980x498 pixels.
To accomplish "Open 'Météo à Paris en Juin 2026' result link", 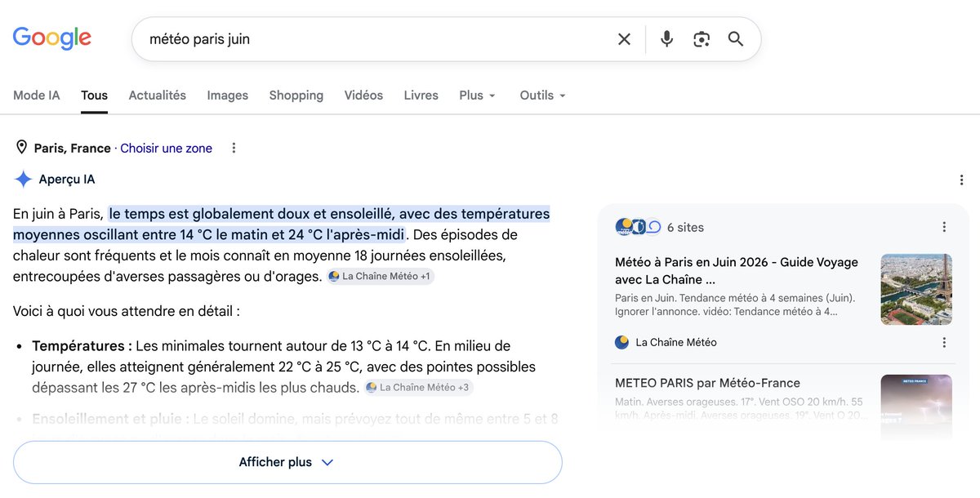I will 737,270.
